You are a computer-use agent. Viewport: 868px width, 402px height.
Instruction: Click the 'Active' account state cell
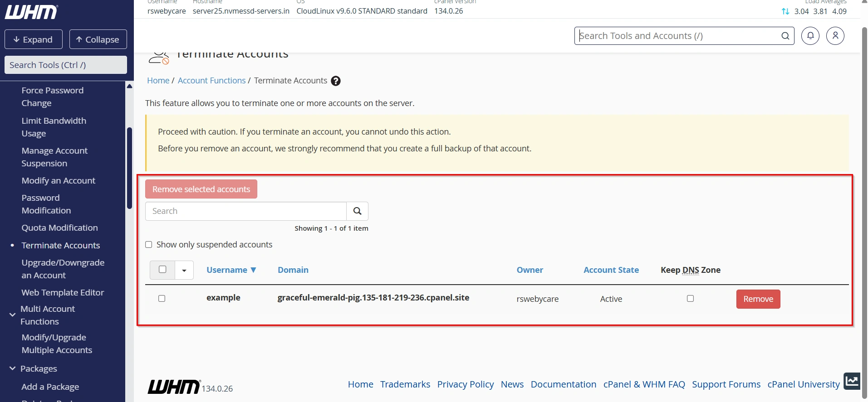[x=611, y=299]
